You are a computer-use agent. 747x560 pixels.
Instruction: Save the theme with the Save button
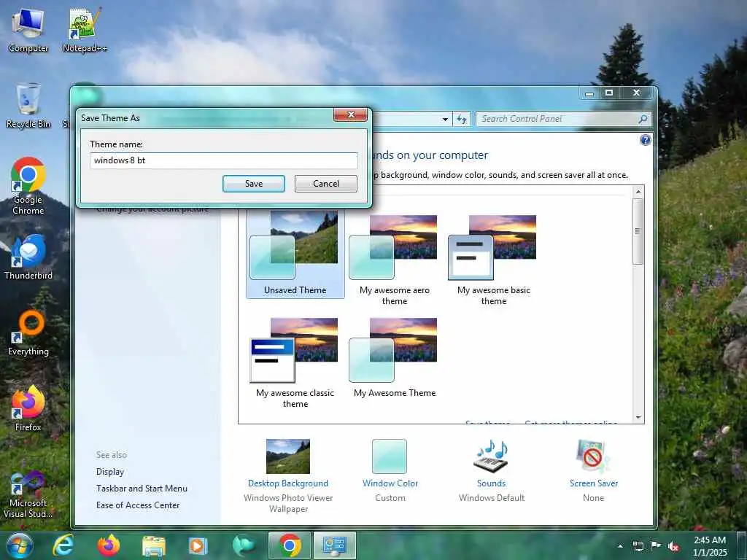(x=254, y=184)
